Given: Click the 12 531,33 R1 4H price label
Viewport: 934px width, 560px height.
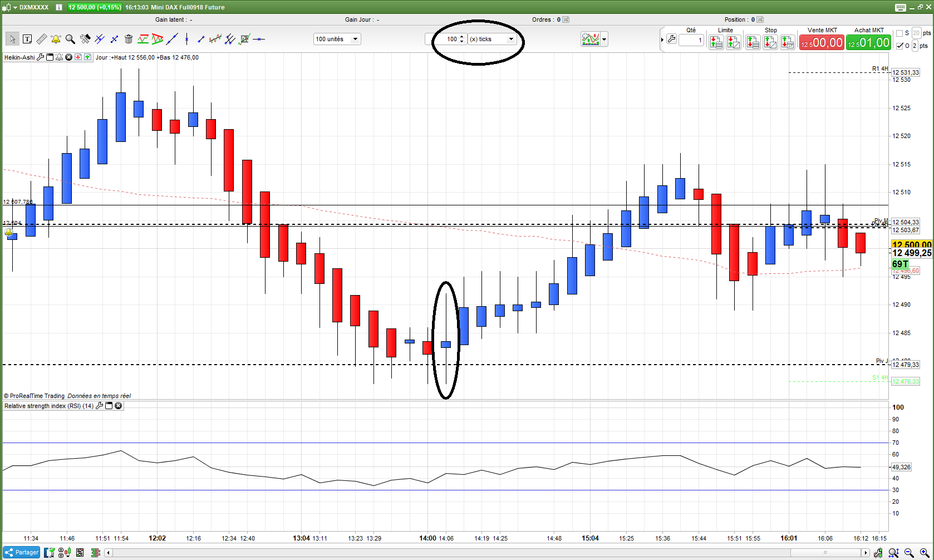Looking at the screenshot, I should [906, 72].
